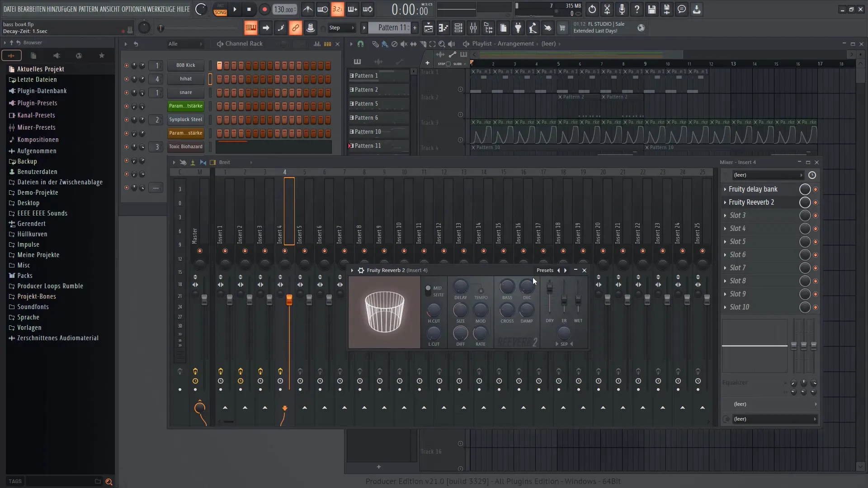
Task: Toggle typing keyboard to piano icon
Action: coord(250,28)
